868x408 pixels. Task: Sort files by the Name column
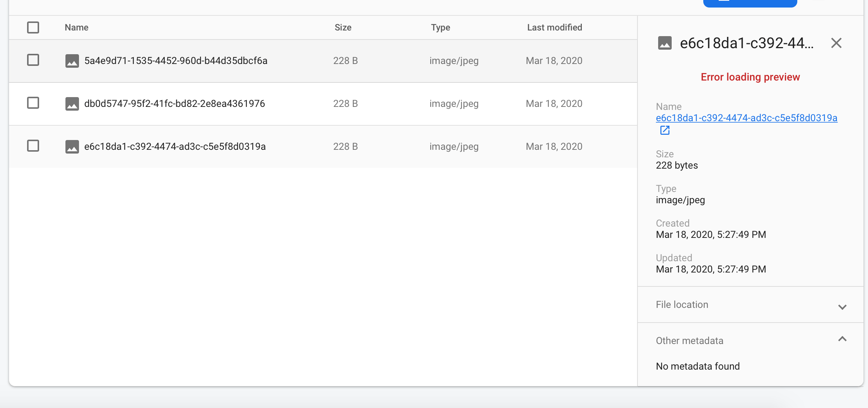(76, 27)
